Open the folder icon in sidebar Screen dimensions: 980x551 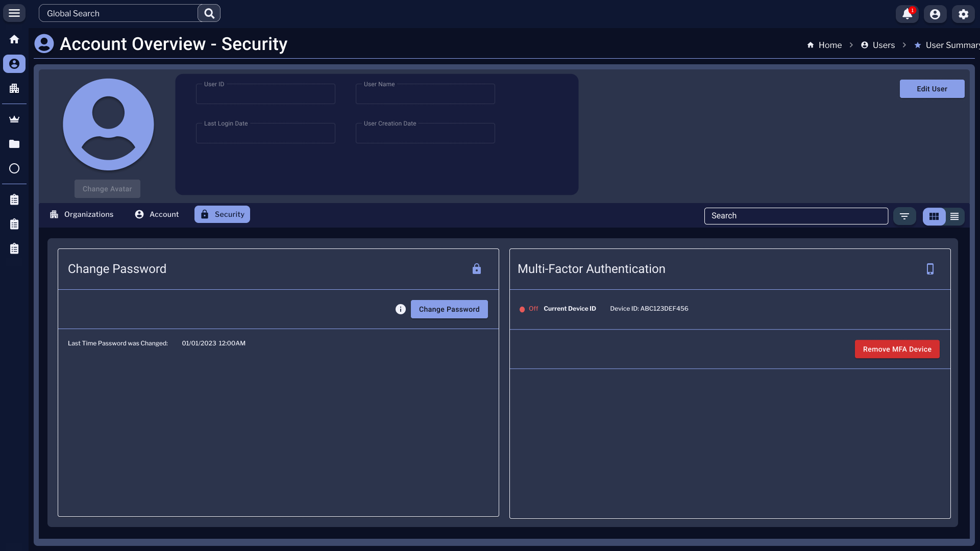[14, 144]
